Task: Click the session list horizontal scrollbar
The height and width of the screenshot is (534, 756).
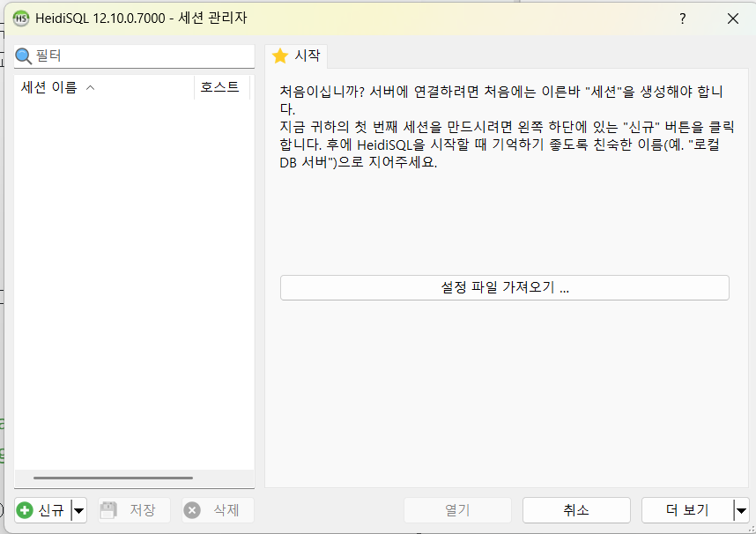Action: pyautogui.click(x=114, y=478)
